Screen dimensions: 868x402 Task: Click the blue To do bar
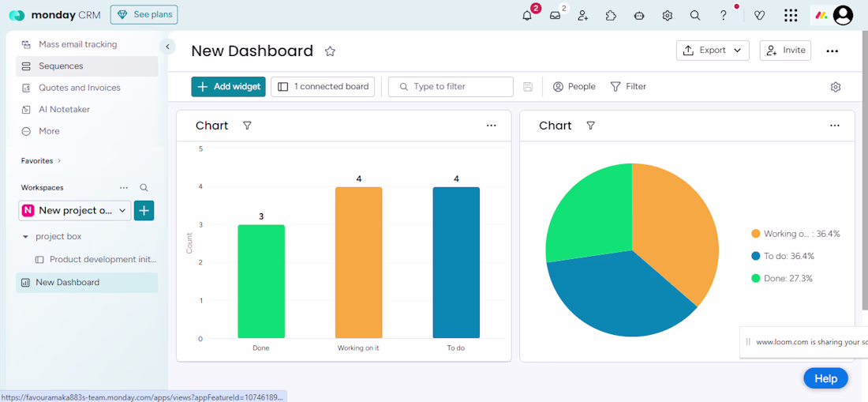point(456,262)
